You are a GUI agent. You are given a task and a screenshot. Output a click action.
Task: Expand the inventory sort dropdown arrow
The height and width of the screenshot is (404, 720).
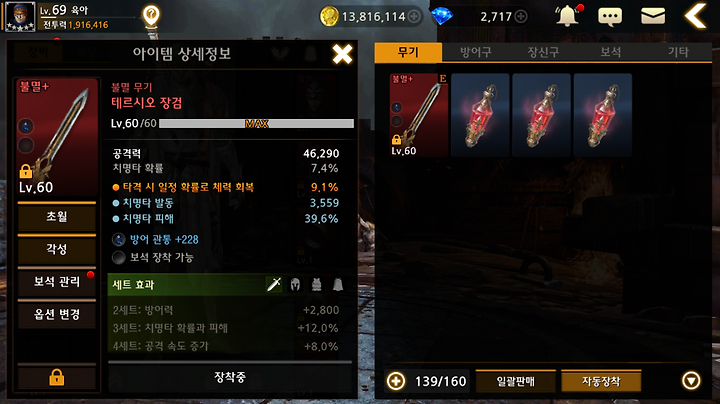click(x=691, y=381)
